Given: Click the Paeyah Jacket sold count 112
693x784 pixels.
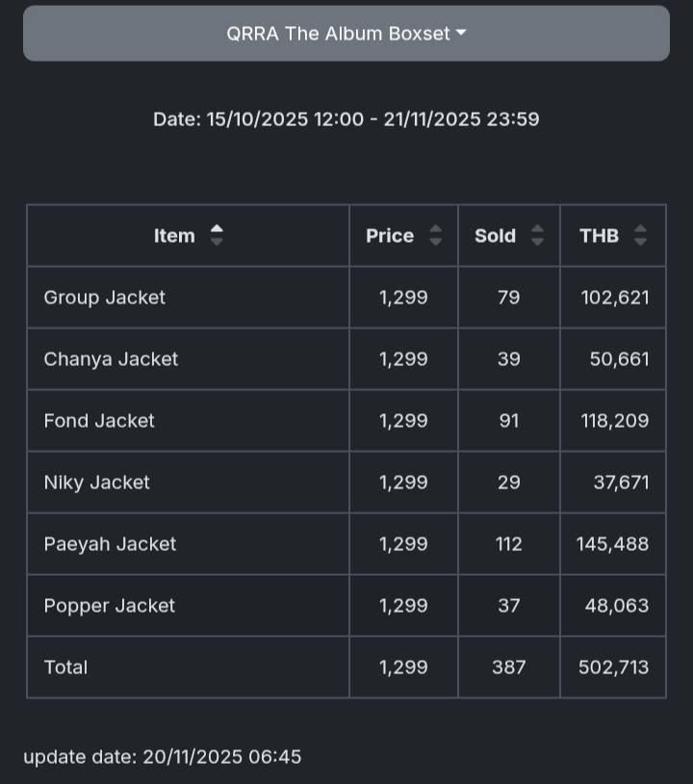Looking at the screenshot, I should coord(509,544).
